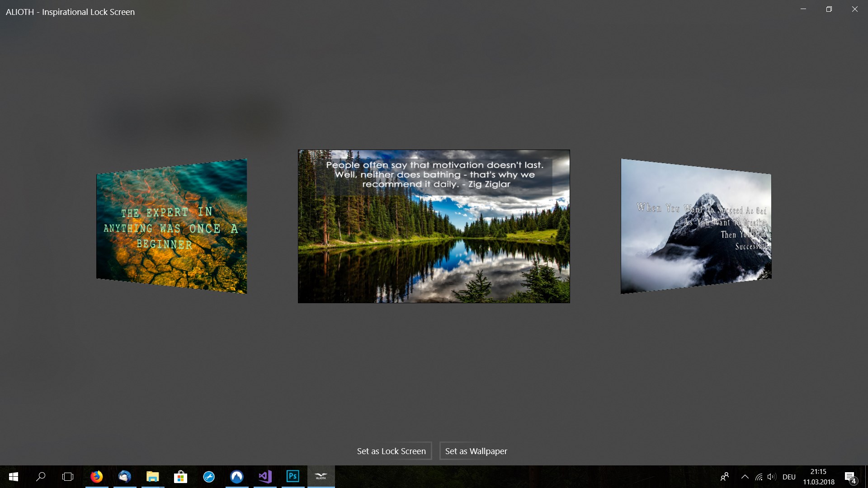The width and height of the screenshot is (868, 488).
Task: Open Firefox from the taskbar
Action: point(97,477)
